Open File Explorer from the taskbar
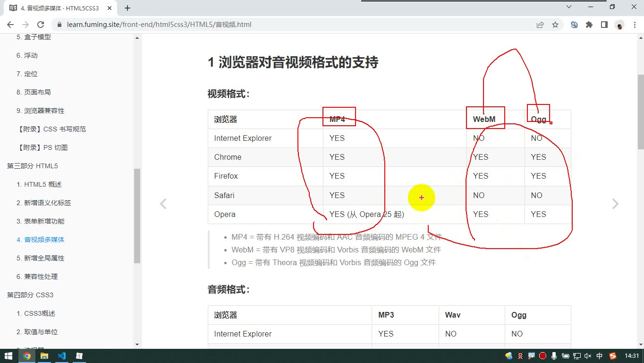Image resolution: width=644 pixels, height=363 pixels. pos(44,356)
